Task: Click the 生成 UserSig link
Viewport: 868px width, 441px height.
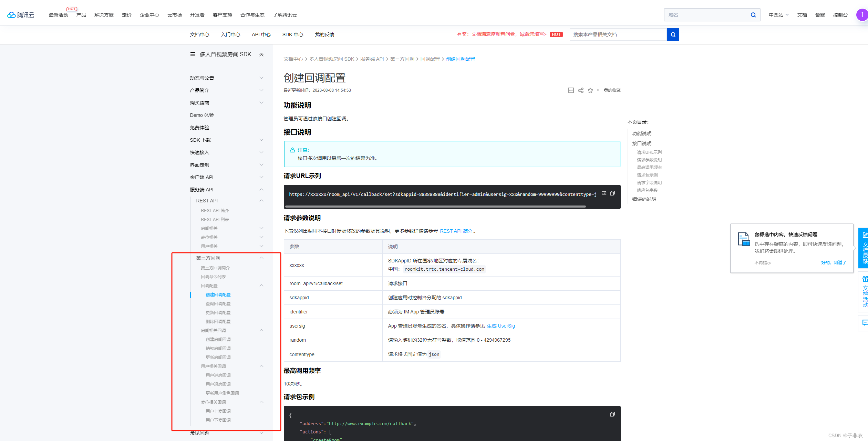Action: (x=500, y=326)
